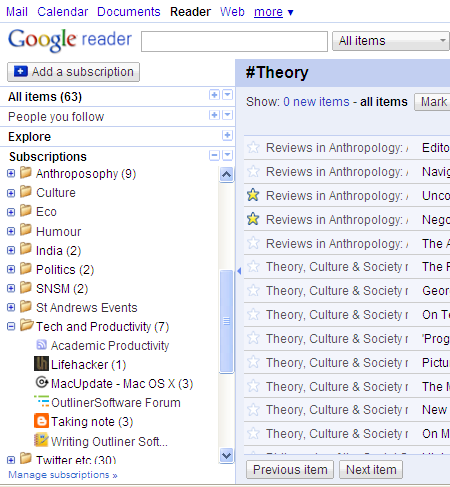
Task: Open the Taking note Blogger icon
Action: coord(41,421)
